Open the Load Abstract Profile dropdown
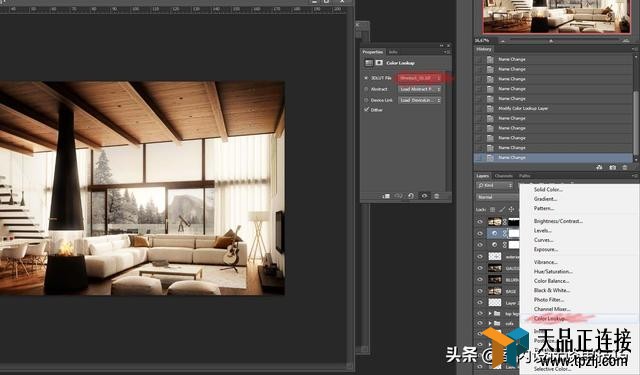640x375 pixels. 420,89
